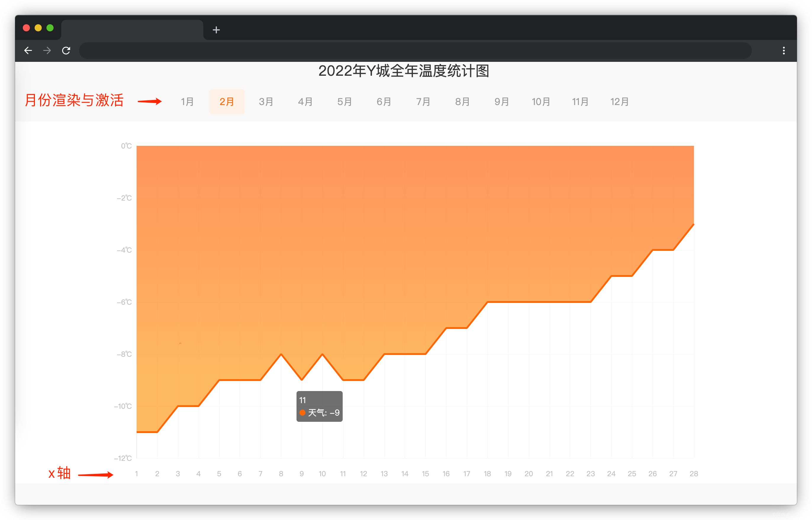This screenshot has width=812, height=520.
Task: Switch to the 7月 month tab
Action: click(x=423, y=102)
